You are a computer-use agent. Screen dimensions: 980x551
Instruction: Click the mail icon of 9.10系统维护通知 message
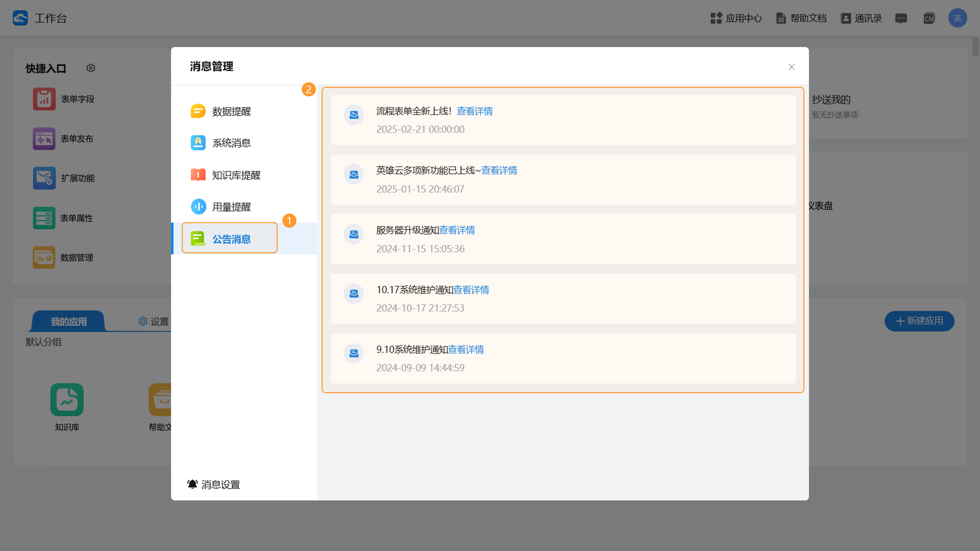(354, 354)
